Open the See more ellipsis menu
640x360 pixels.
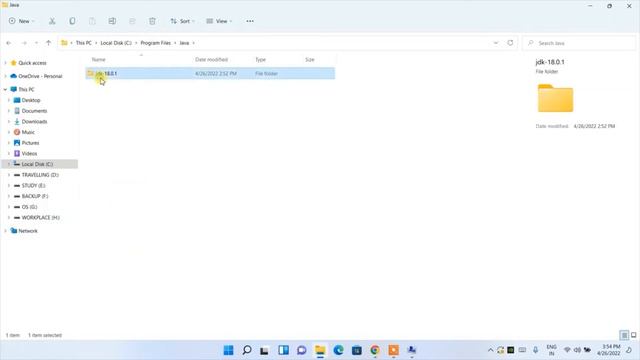[x=250, y=21]
